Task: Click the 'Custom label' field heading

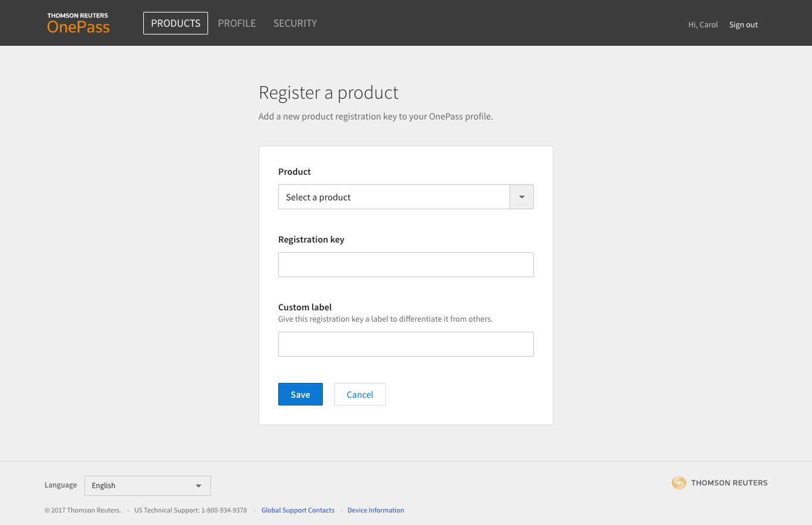Action: (x=305, y=307)
